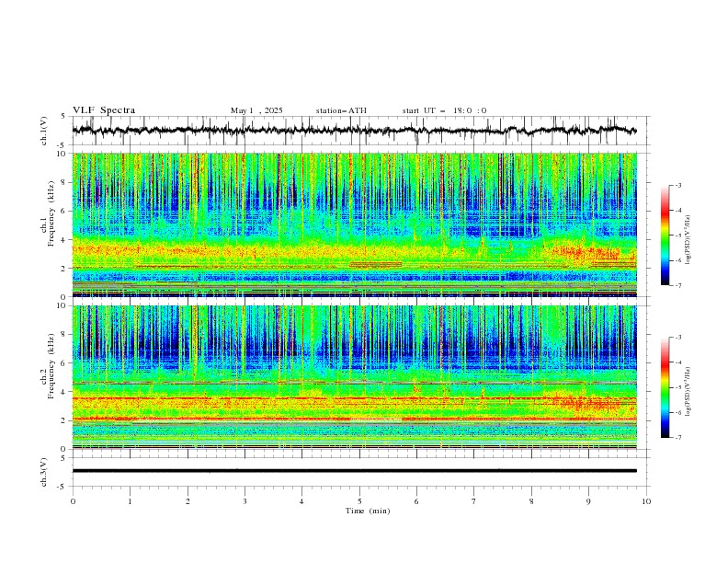Click the "-5" volt tick of ch.3(V) axis

[62, 487]
